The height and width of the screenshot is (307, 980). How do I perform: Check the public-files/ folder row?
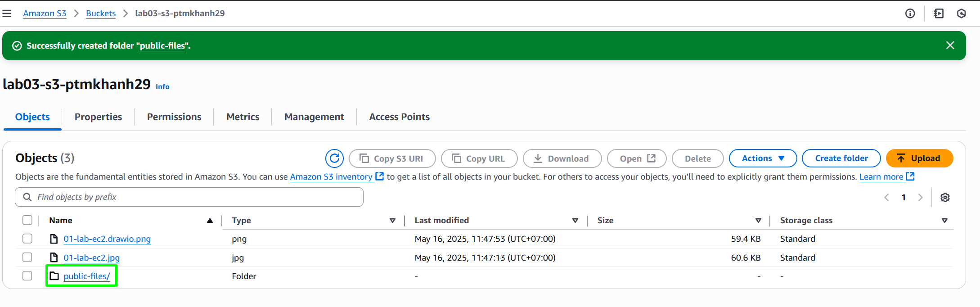tap(27, 276)
